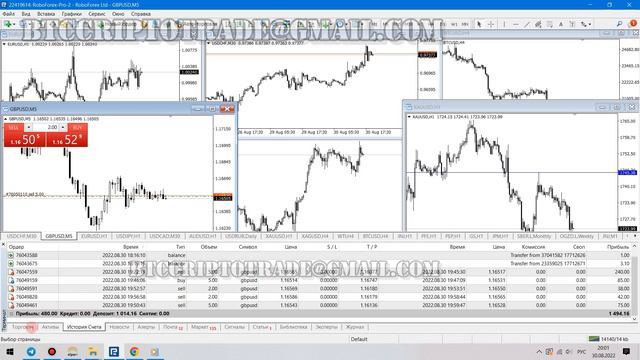
Task: Select order row 76049591
Action: [319, 289]
